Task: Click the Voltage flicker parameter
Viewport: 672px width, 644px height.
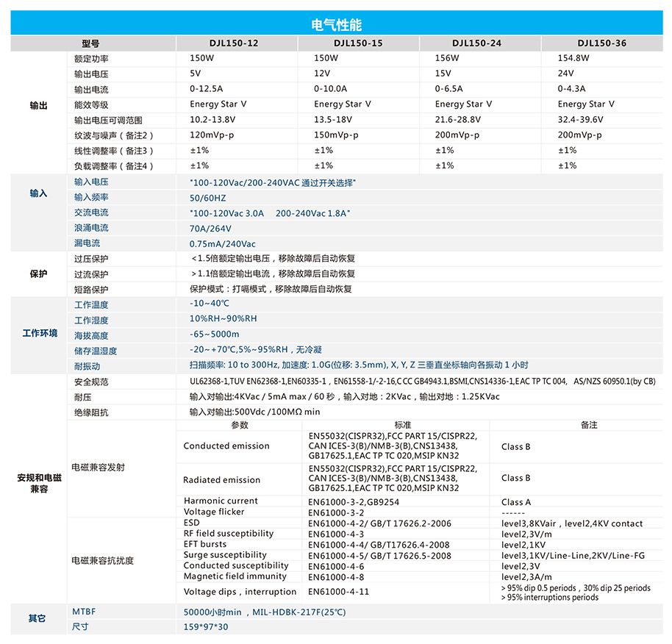Action: tap(214, 512)
